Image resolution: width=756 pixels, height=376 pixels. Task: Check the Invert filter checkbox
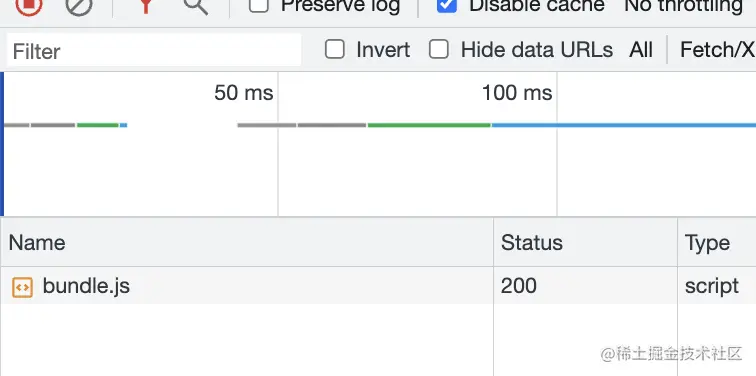(335, 49)
